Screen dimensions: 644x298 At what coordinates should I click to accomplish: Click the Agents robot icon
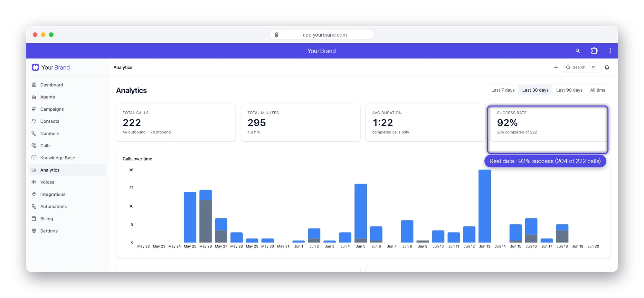tap(34, 97)
